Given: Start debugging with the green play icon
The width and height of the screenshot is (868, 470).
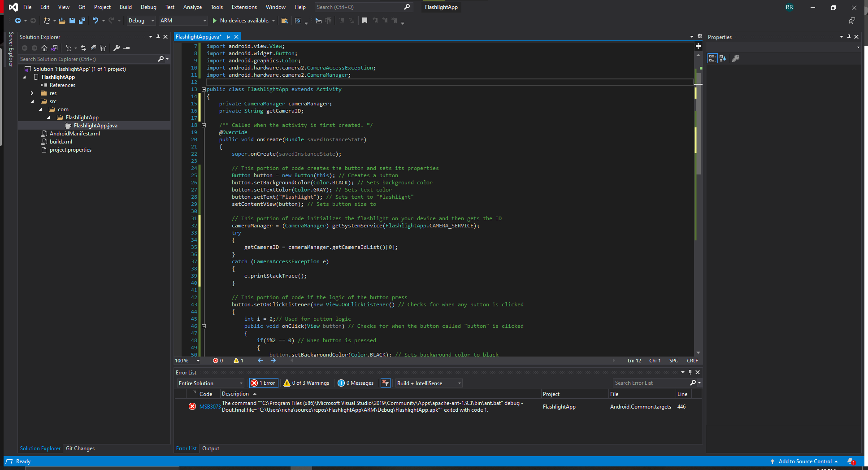Looking at the screenshot, I should [216, 21].
